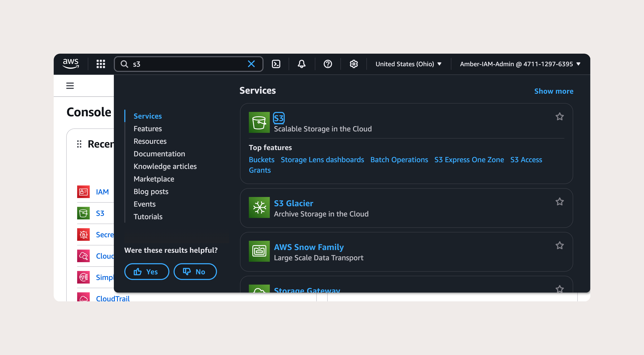Favorite Storage Gateway with the star

(x=560, y=289)
